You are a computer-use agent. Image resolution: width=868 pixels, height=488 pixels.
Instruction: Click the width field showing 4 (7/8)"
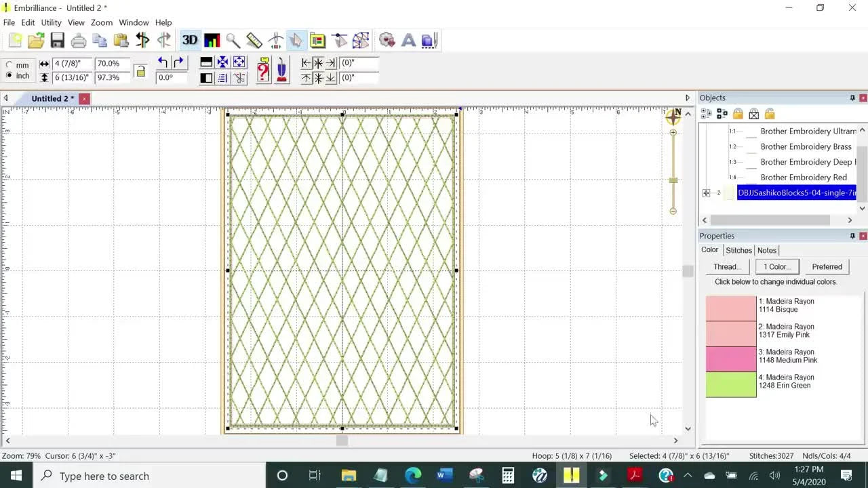click(x=72, y=64)
